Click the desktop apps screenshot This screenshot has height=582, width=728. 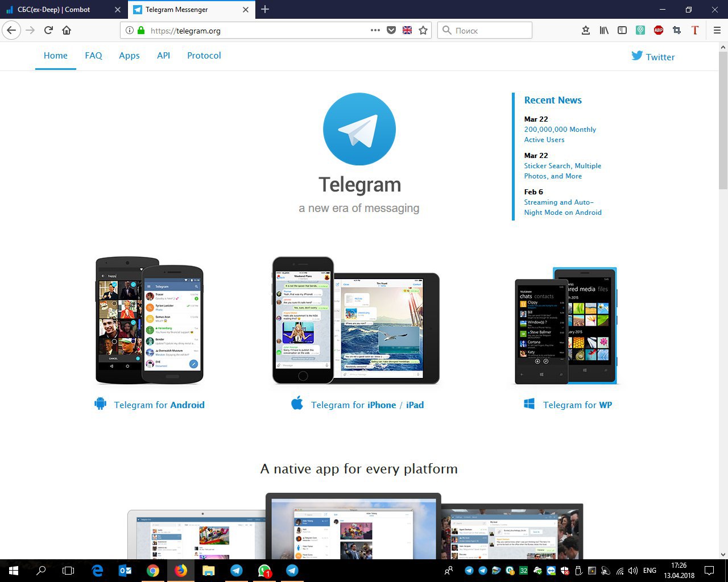[355, 526]
